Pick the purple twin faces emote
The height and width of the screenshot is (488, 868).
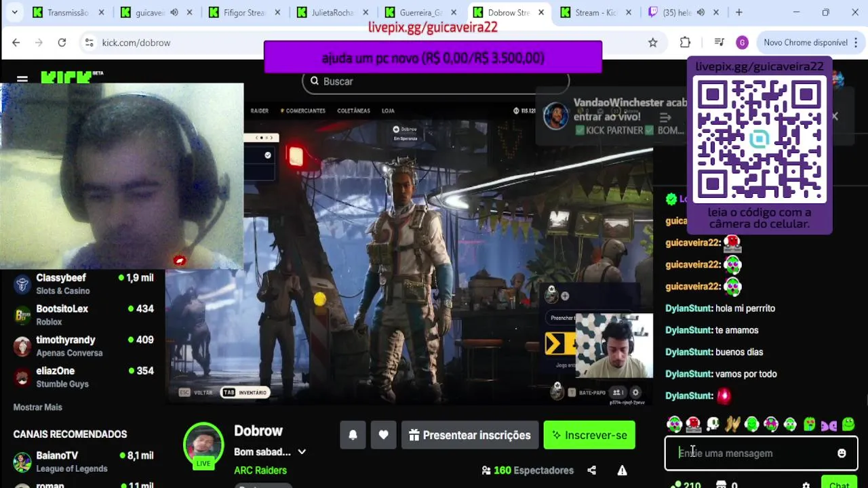829,425
